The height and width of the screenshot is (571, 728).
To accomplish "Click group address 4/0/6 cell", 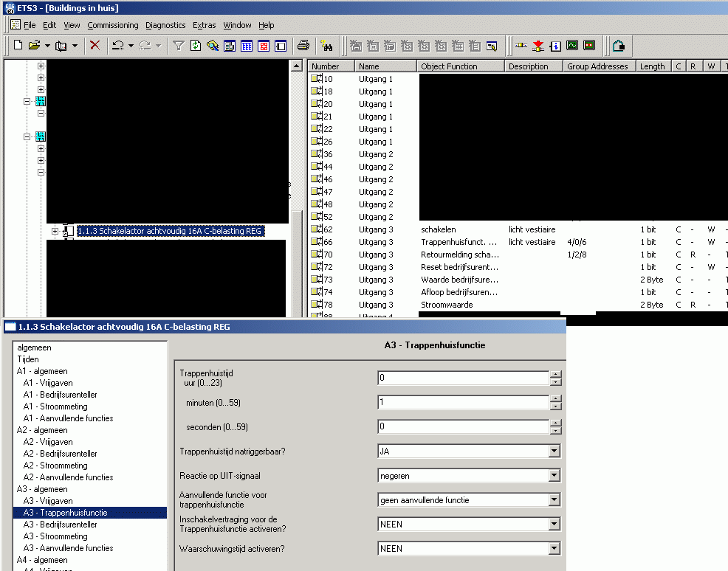I will coord(577,242).
